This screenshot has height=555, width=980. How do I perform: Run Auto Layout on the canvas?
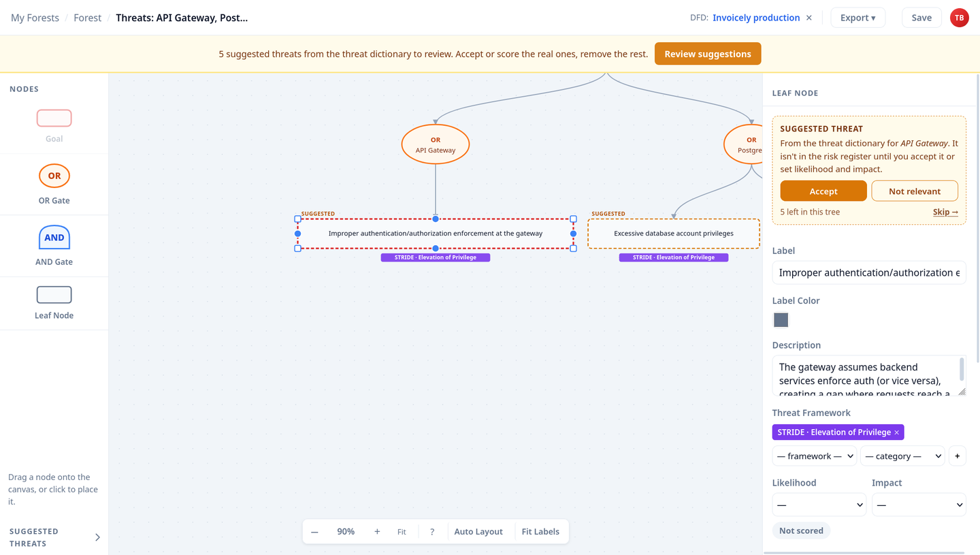[x=478, y=532]
